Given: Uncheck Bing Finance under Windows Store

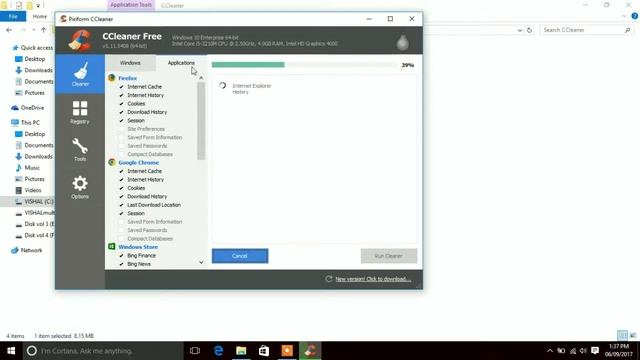Looking at the screenshot, I should coord(121,256).
